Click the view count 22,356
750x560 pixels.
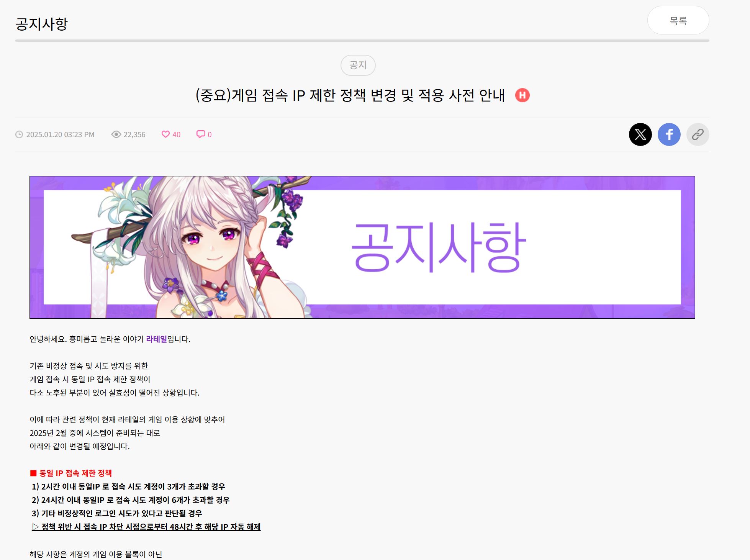click(x=134, y=134)
